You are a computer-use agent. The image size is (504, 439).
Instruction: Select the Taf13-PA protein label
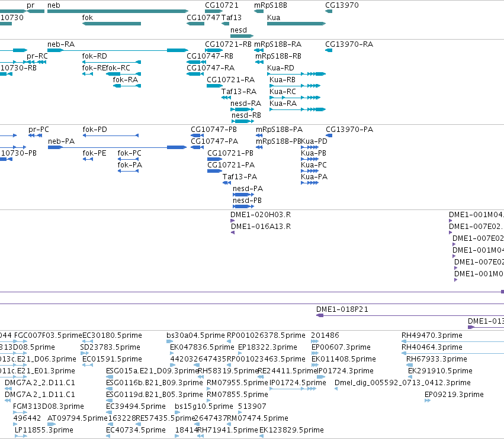pyautogui.click(x=240, y=177)
